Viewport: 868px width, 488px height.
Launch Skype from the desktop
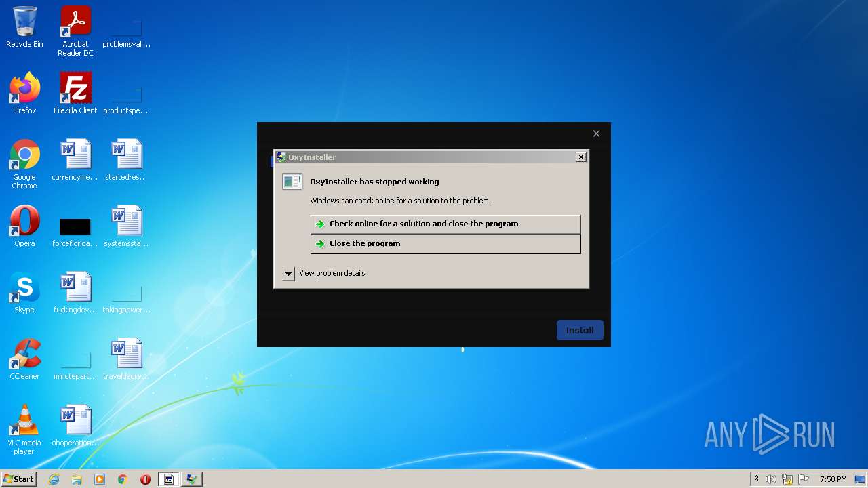tap(24, 293)
